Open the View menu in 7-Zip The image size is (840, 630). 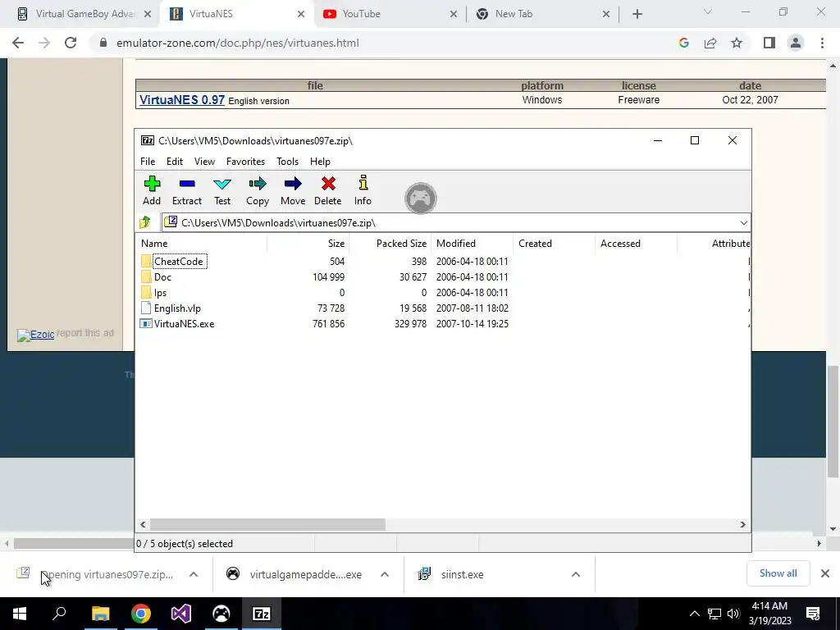click(x=204, y=162)
